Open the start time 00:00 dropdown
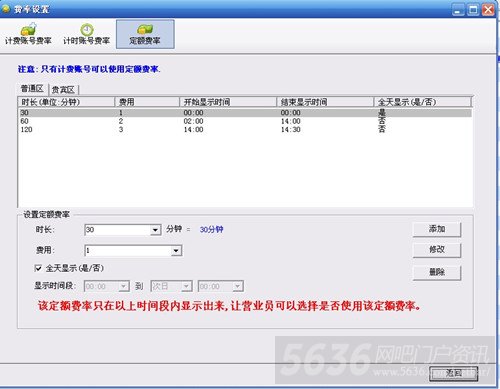The image size is (500, 389). pyautogui.click(x=107, y=286)
